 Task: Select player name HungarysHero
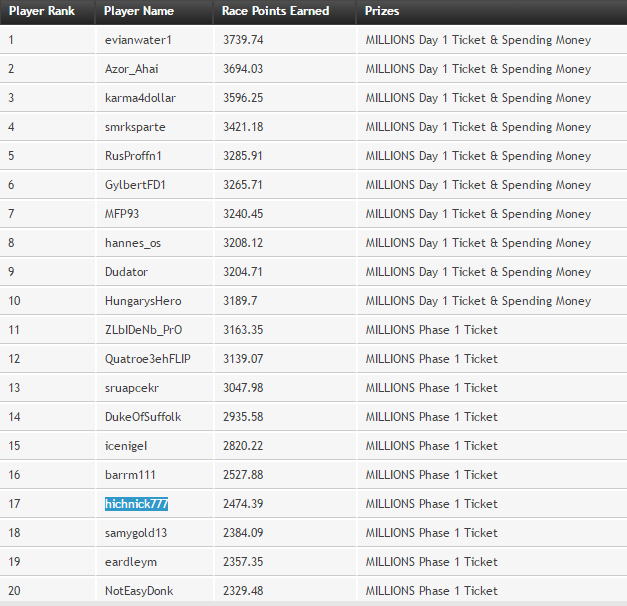[143, 301]
